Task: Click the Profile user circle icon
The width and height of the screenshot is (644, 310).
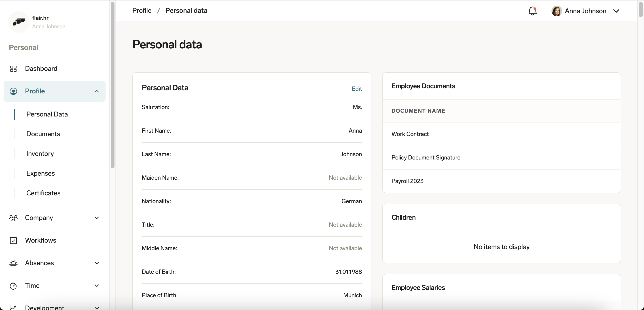Action: (x=13, y=91)
